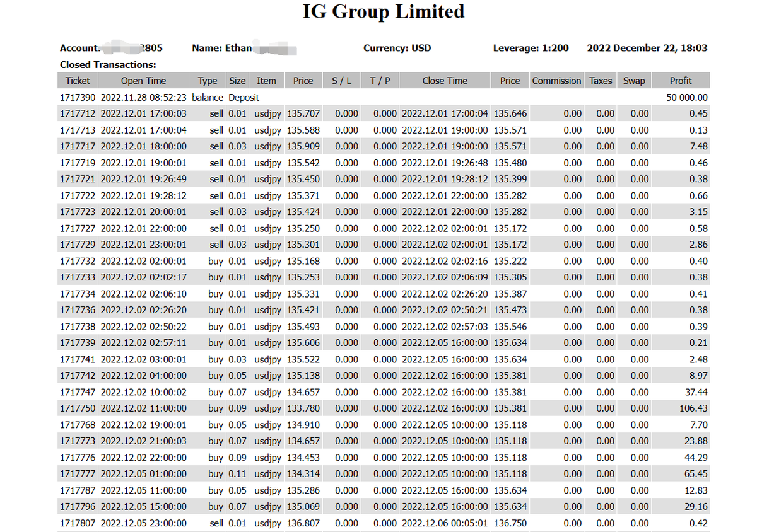Click the Close Time column header

(445, 81)
